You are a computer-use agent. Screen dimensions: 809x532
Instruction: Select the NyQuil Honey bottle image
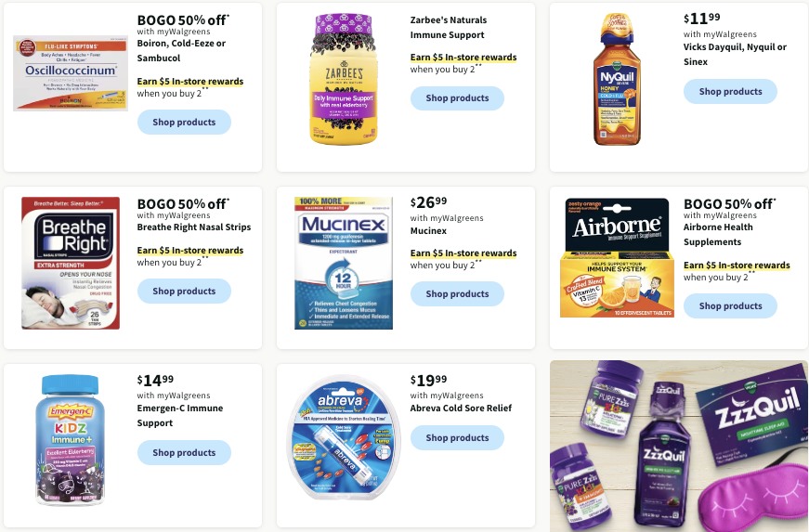[x=617, y=80]
